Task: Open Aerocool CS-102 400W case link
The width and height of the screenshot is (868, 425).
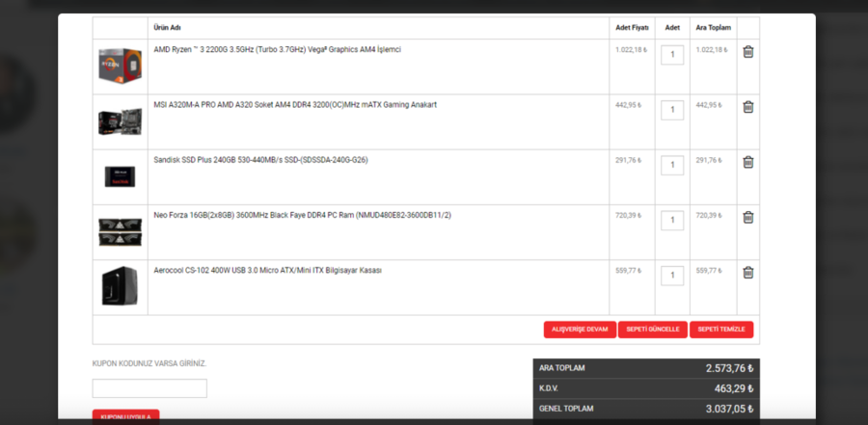Action: 267,271
